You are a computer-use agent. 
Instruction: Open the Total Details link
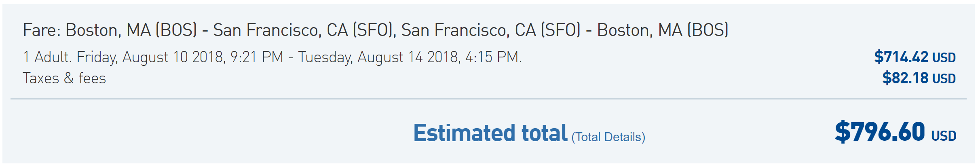(x=608, y=137)
